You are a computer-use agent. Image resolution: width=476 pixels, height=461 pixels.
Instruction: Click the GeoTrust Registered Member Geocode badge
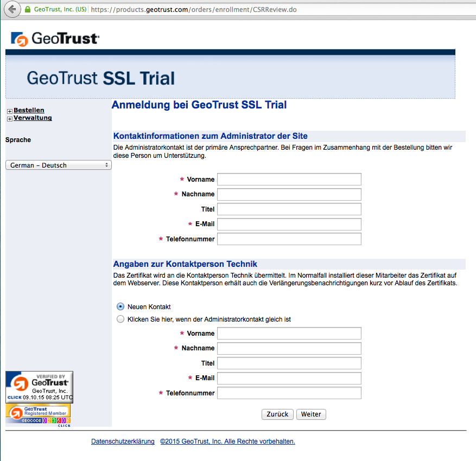(38, 414)
